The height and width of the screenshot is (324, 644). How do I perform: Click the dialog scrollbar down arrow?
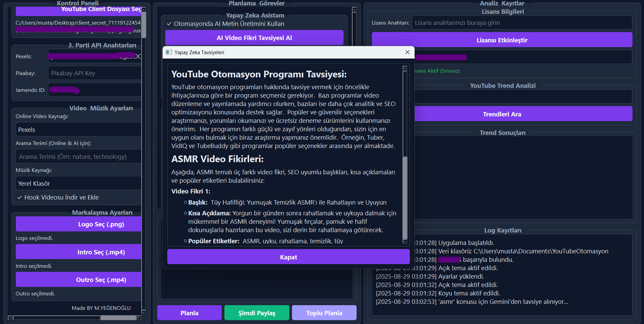click(405, 241)
